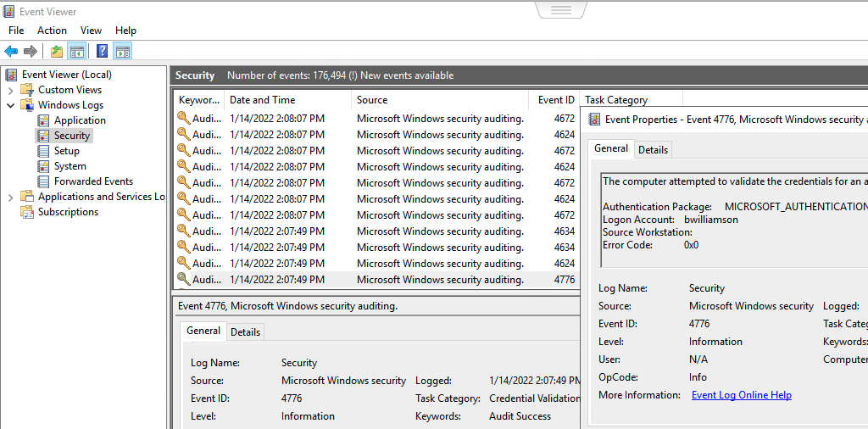
Task: Select the Event Viewer (Local) root node
Action: click(x=66, y=75)
